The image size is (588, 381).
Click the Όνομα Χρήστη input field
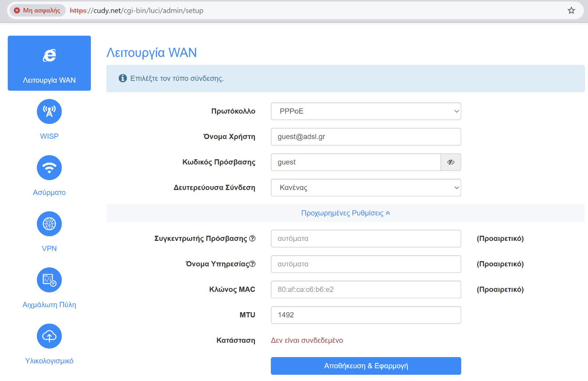coord(366,137)
